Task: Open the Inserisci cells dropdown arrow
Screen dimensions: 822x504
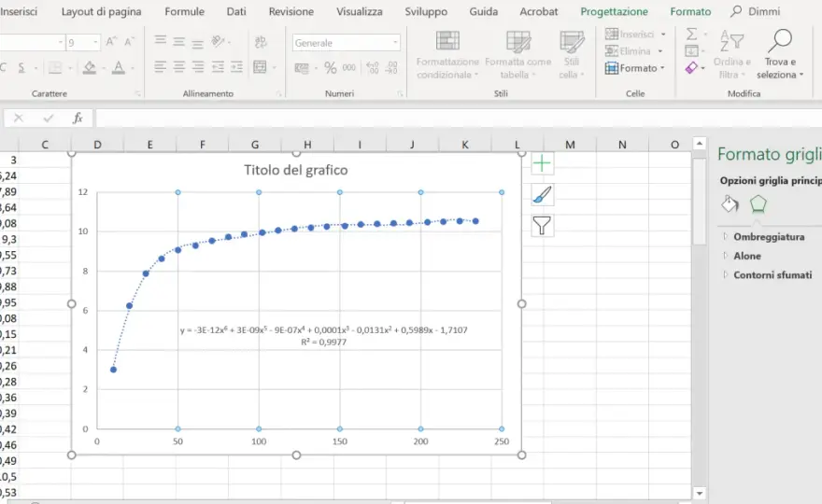Action: pos(663,34)
